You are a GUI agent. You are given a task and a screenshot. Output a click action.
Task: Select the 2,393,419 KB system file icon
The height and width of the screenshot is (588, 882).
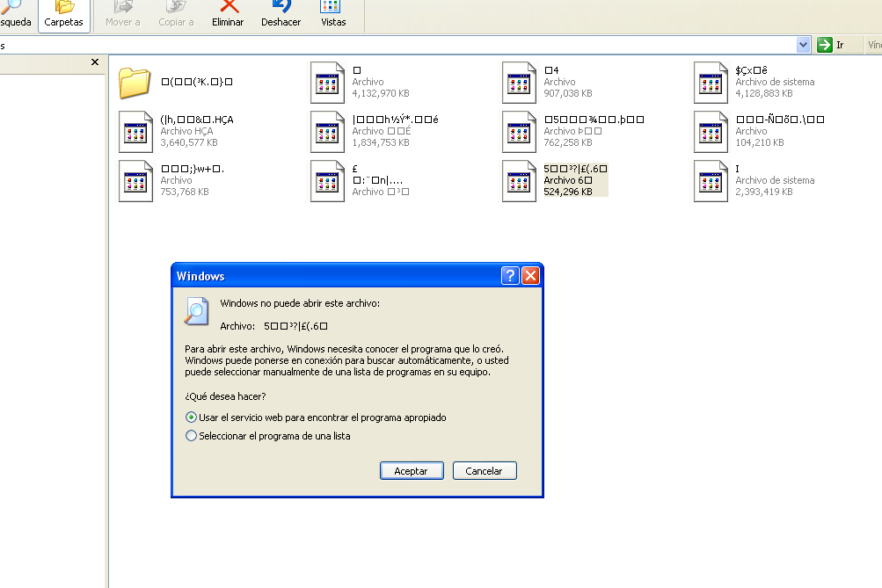pyautogui.click(x=711, y=181)
